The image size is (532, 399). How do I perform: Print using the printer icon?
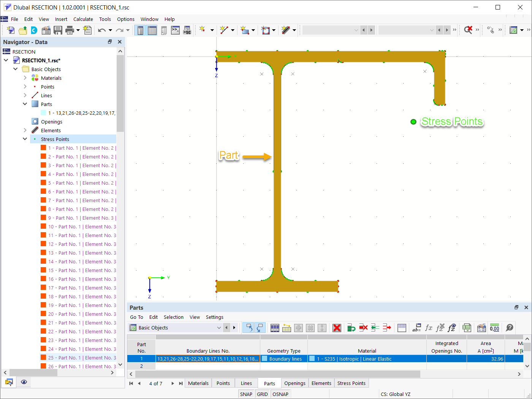click(x=70, y=30)
